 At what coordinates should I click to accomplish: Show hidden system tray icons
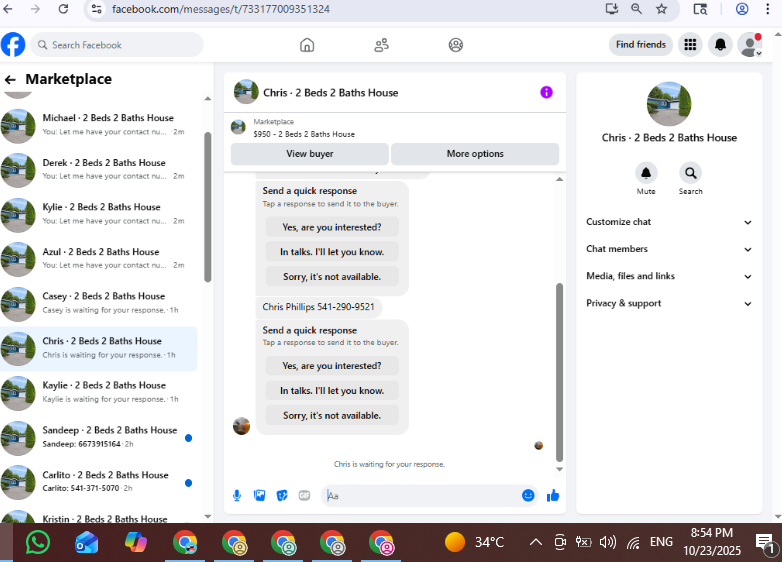tap(536, 542)
